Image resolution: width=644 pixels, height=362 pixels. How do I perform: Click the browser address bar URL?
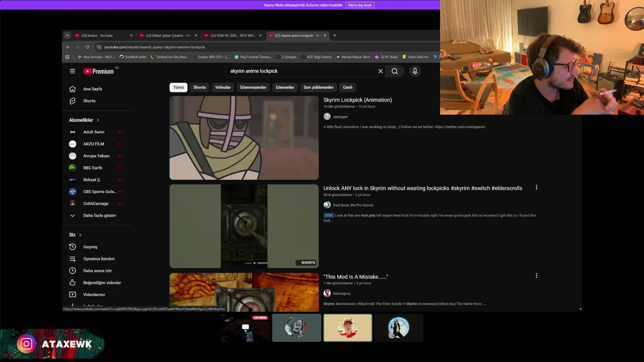point(154,47)
